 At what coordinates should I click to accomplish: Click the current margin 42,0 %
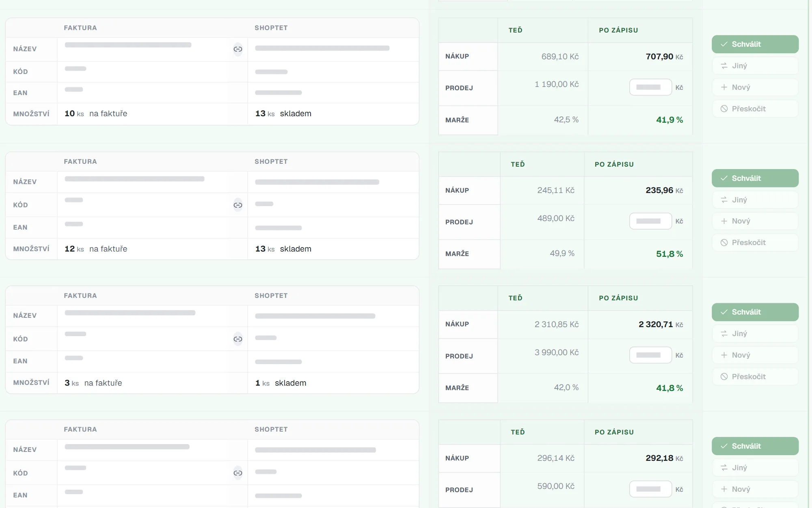point(566,387)
